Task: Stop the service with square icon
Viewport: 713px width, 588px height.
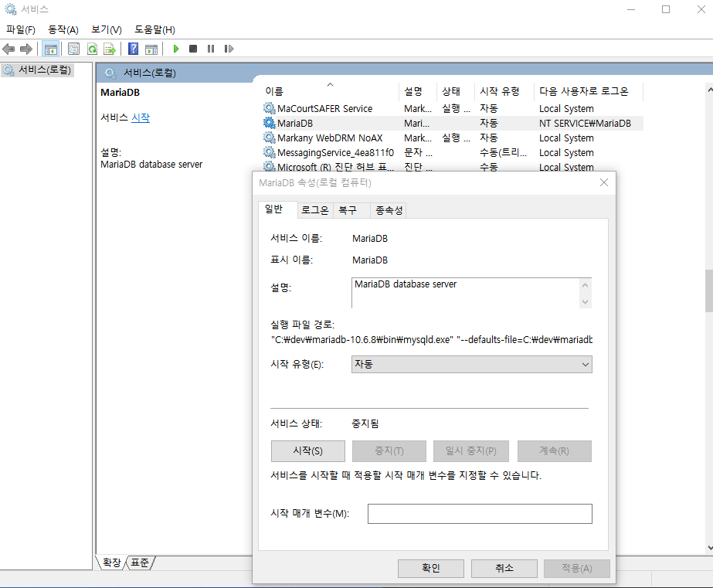Action: click(x=193, y=49)
